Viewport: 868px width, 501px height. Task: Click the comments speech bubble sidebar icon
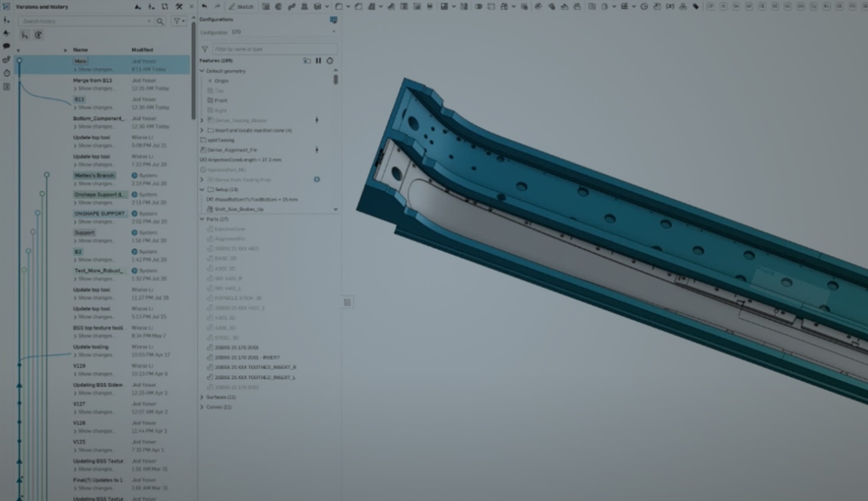click(x=6, y=46)
